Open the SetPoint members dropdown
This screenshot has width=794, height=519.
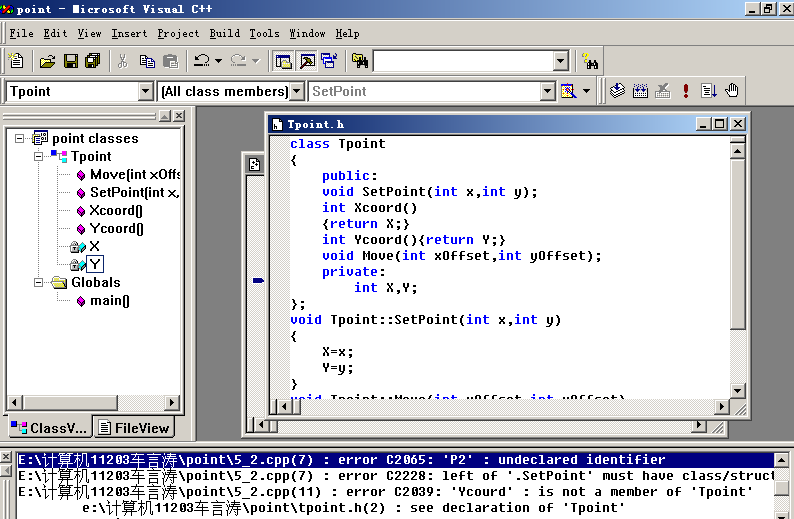coord(547,92)
